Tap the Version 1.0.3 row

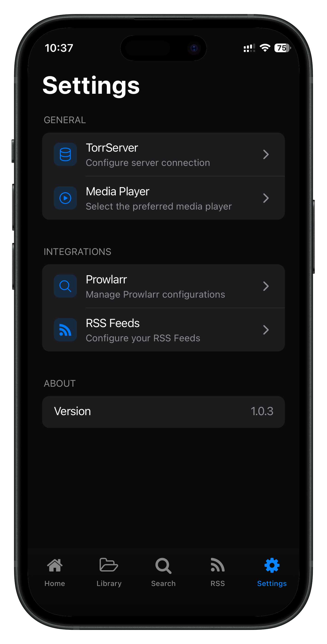pos(163,412)
